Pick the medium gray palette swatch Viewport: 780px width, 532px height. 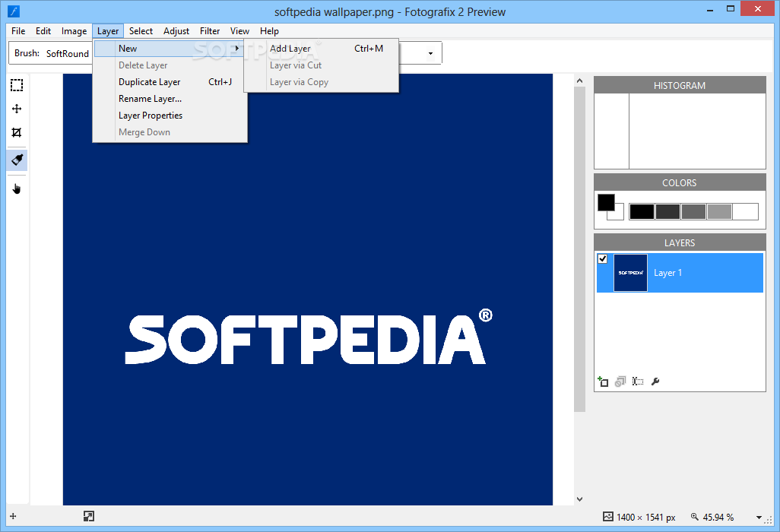tap(693, 211)
